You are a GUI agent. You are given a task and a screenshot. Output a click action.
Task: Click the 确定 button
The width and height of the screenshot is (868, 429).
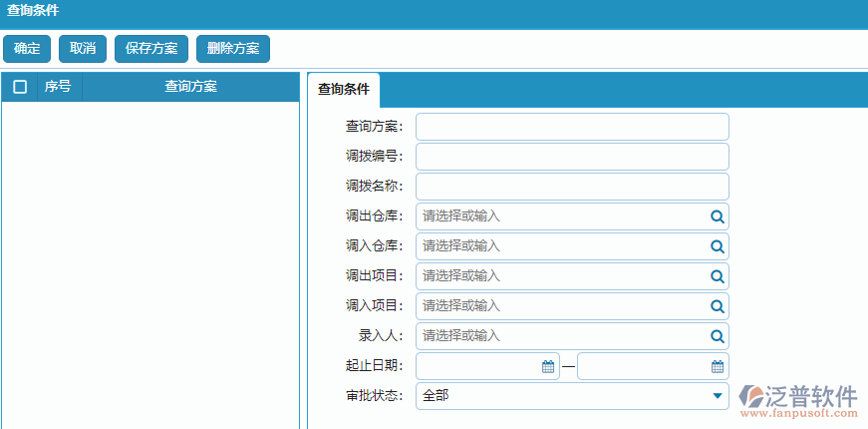click(27, 49)
